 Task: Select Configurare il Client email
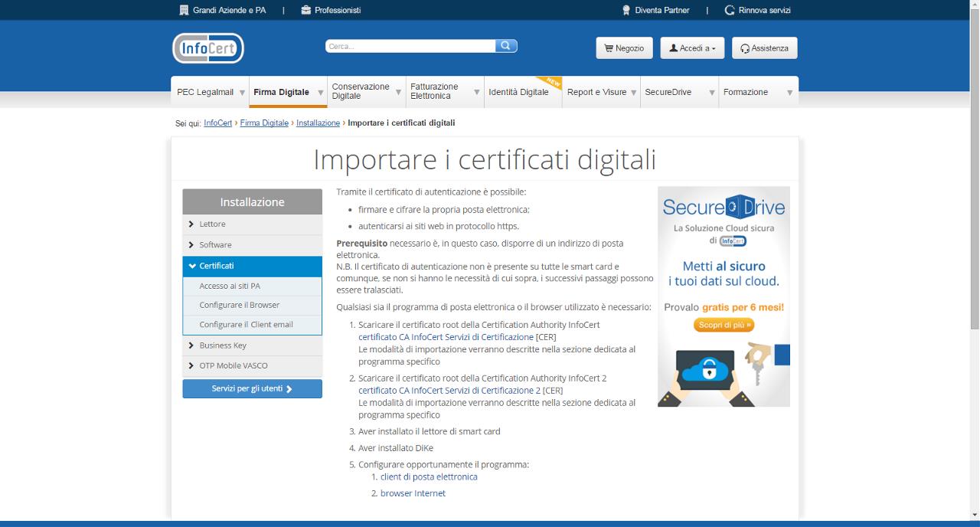(252, 325)
